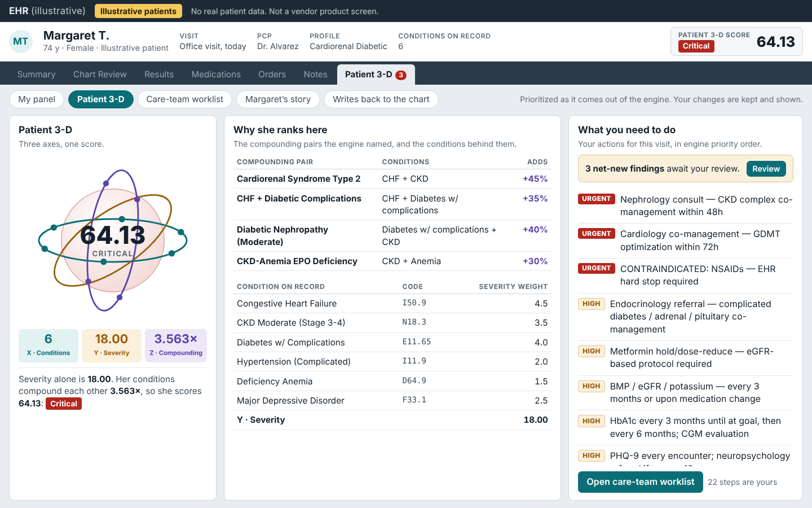Open the Endocrinology referral action

click(686, 317)
